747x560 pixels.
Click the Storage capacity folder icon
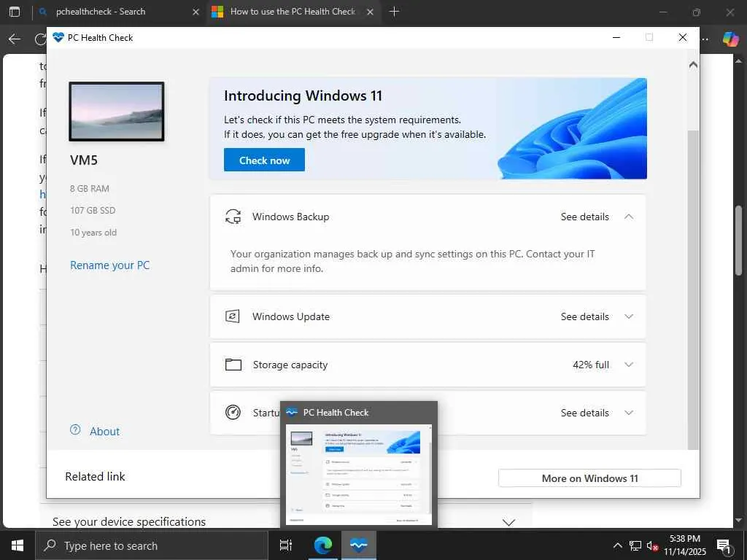click(233, 365)
